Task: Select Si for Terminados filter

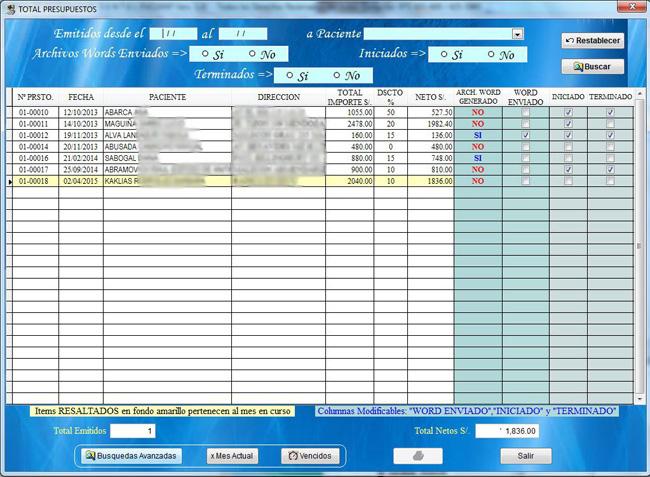Action: pyautogui.click(x=290, y=75)
